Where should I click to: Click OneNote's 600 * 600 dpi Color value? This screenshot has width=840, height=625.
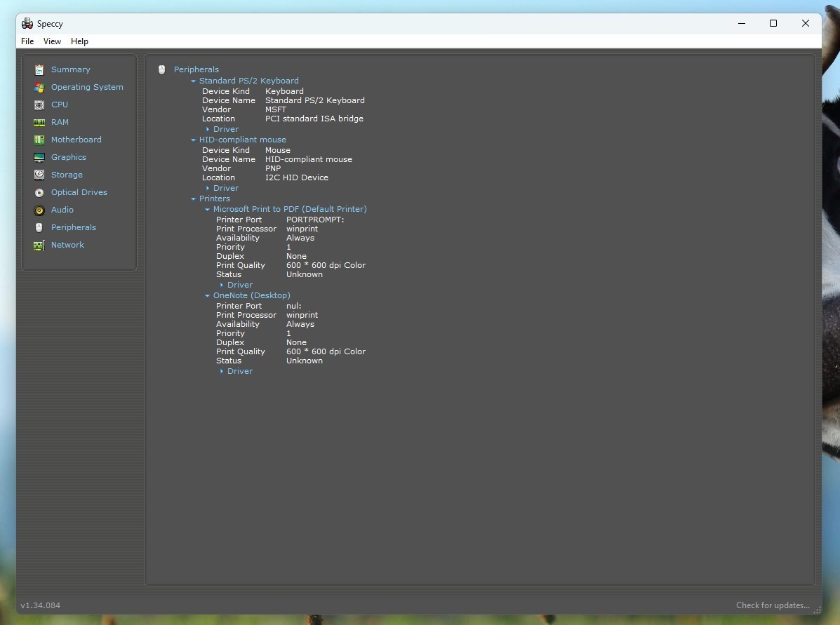click(x=326, y=352)
